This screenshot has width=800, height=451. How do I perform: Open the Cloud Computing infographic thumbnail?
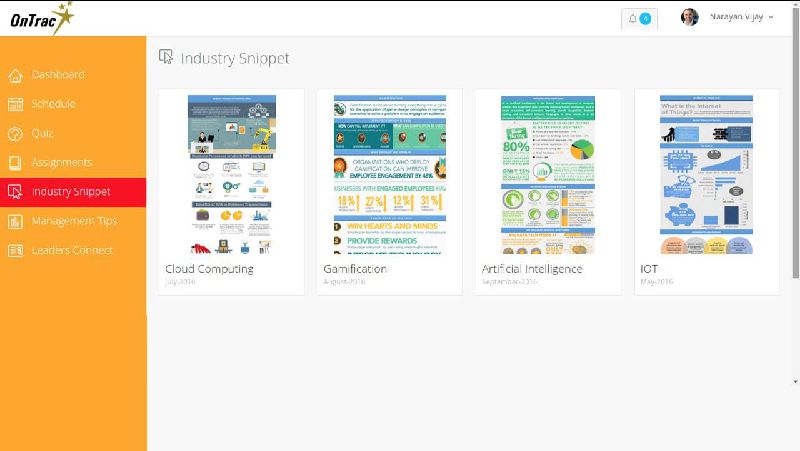coord(232,175)
